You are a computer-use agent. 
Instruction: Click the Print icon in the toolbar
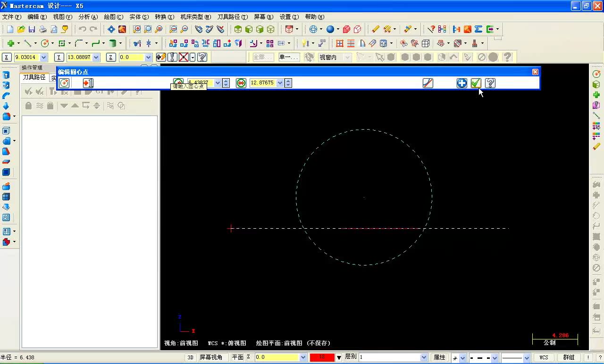coord(42,29)
